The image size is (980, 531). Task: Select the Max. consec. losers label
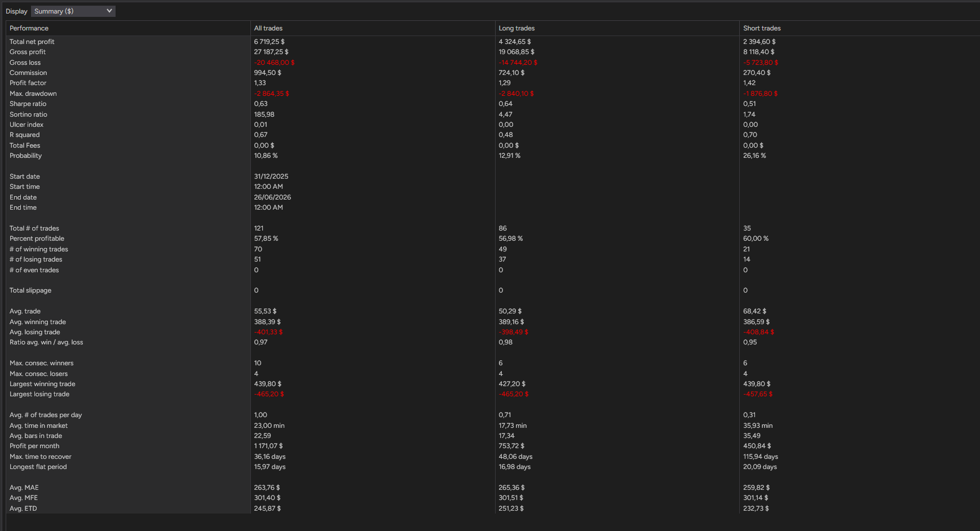pyautogui.click(x=39, y=374)
